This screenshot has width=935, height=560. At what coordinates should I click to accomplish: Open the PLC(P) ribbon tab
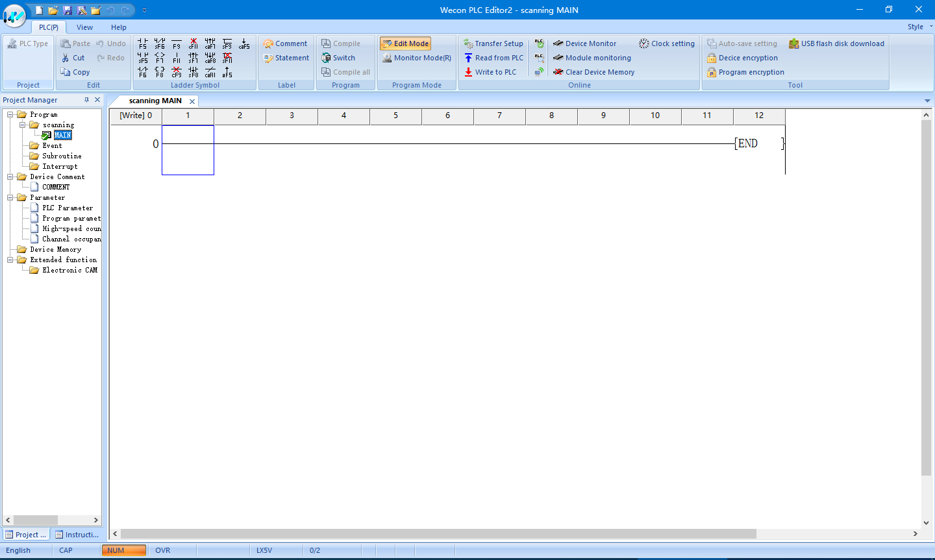pyautogui.click(x=49, y=27)
